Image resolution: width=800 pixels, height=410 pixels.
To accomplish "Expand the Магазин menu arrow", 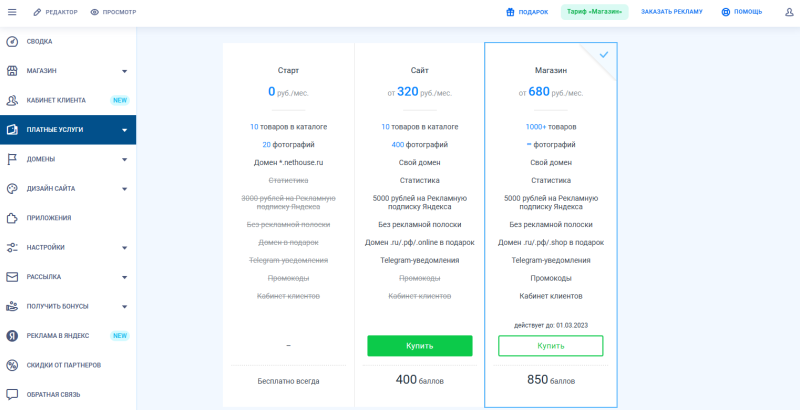I will point(124,71).
